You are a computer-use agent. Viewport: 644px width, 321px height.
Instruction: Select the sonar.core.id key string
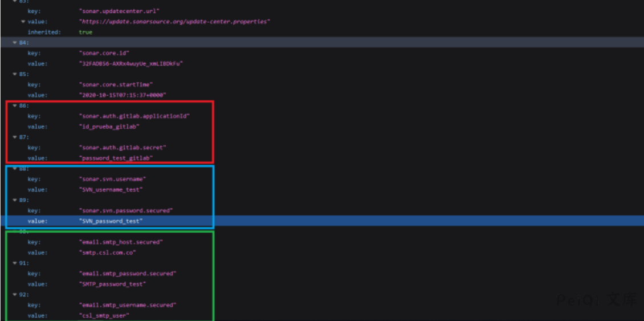coord(104,53)
